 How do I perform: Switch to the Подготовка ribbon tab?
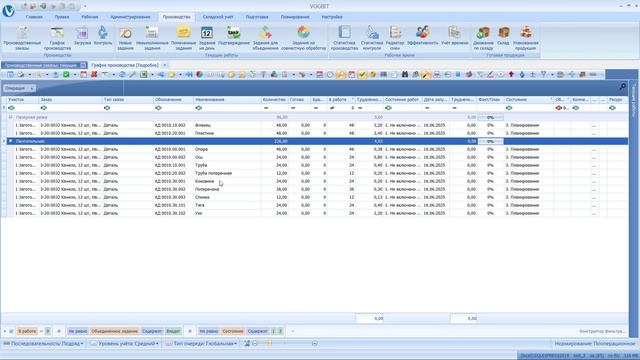(257, 17)
